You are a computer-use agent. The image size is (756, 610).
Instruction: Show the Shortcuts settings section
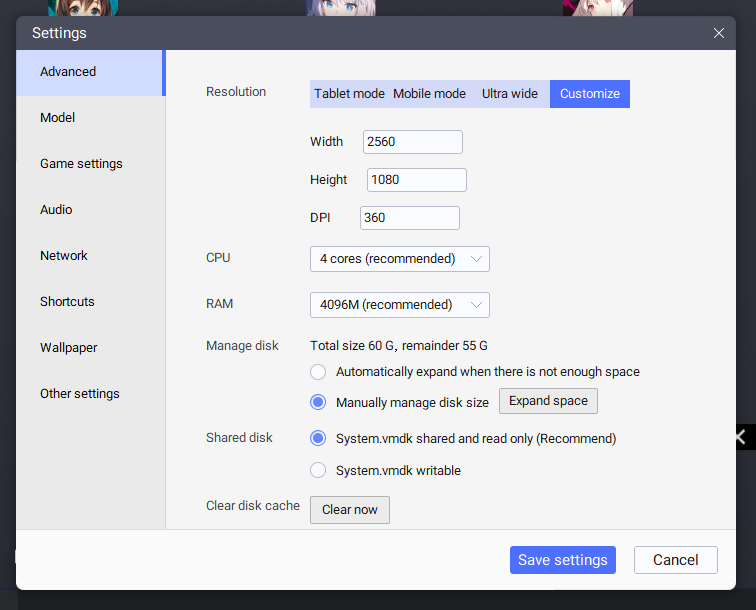point(91,302)
